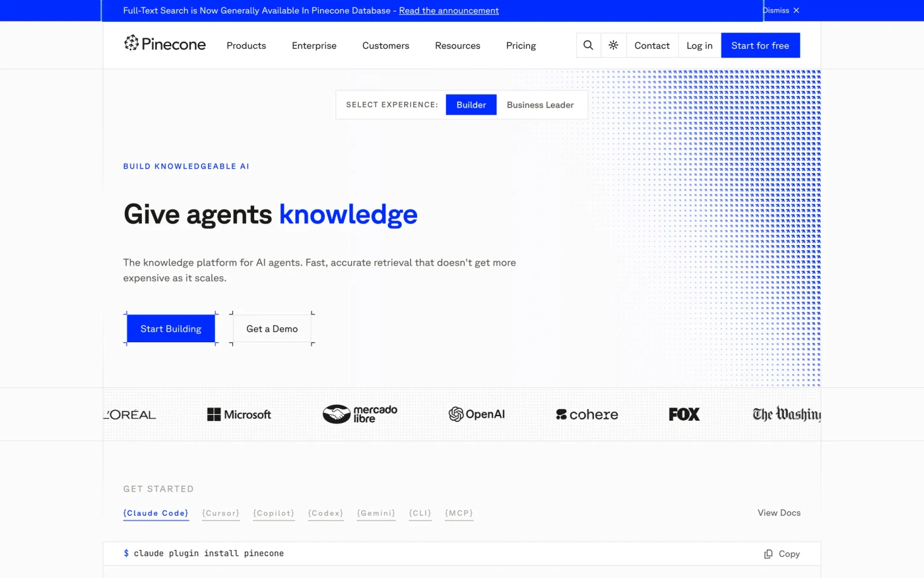Click the OpenAI logo
Image resolution: width=924 pixels, height=578 pixels.
(x=477, y=414)
